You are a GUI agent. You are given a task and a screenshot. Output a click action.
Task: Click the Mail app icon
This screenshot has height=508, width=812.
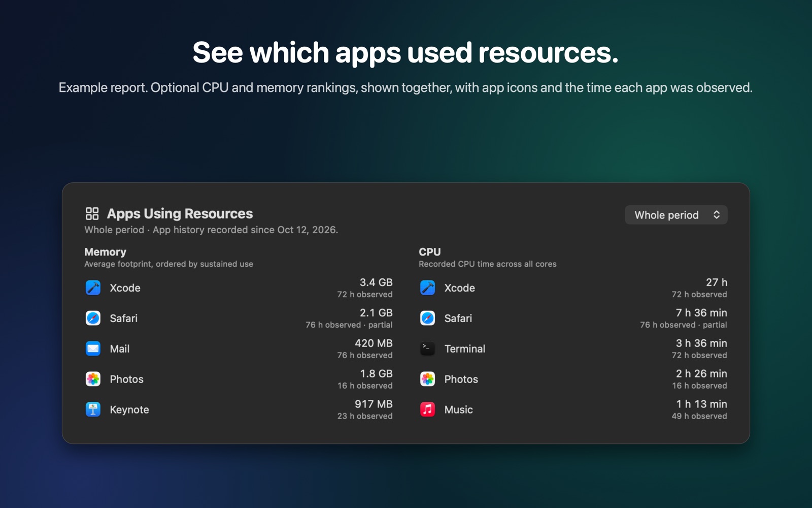(x=93, y=348)
